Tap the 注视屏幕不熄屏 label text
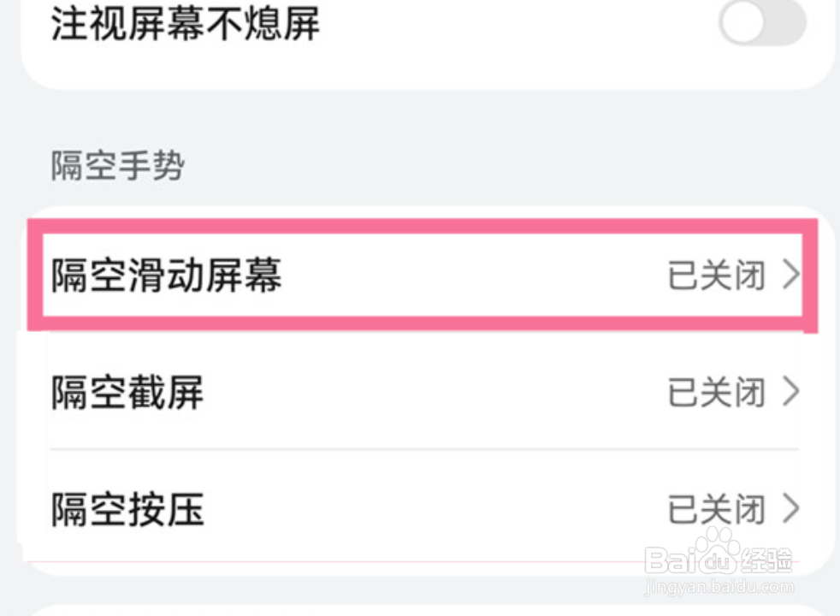The width and height of the screenshot is (840, 616). (x=186, y=24)
